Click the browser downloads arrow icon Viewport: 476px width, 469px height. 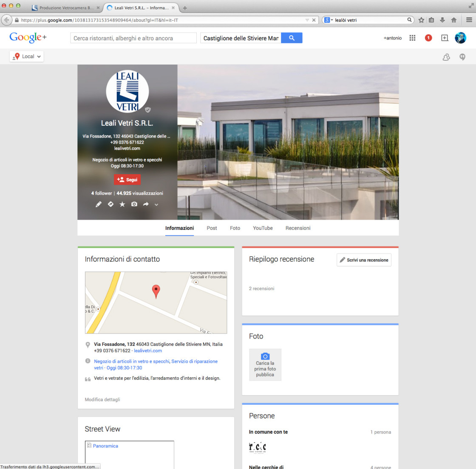(442, 20)
